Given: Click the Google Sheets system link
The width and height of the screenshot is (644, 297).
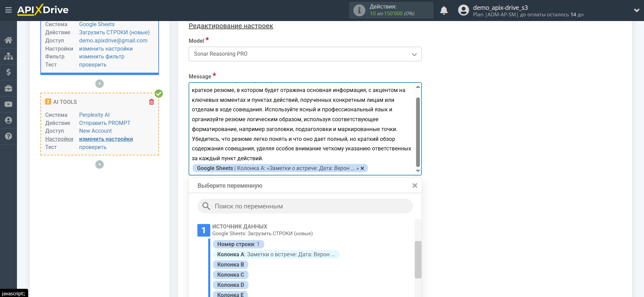Looking at the screenshot, I should pyautogui.click(x=97, y=24).
